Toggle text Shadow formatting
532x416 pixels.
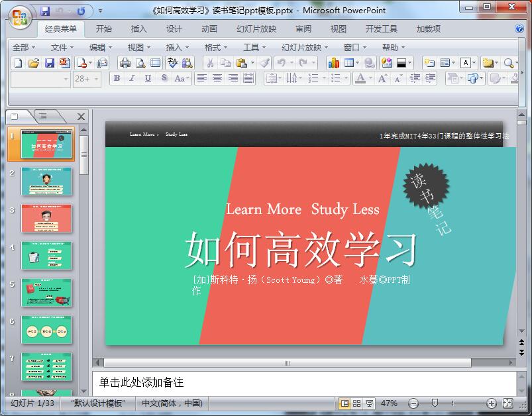coord(164,78)
